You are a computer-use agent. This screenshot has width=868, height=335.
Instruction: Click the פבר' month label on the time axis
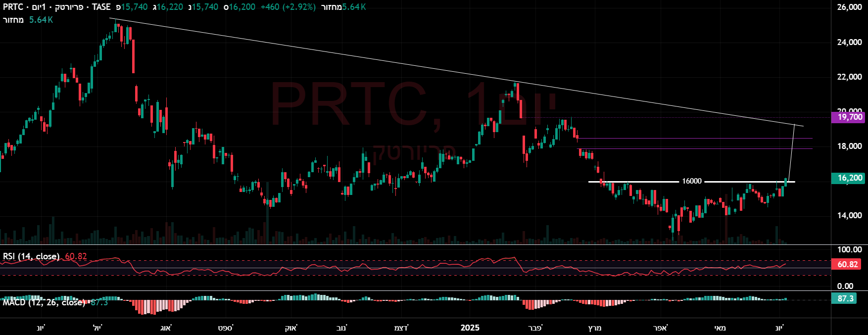pos(535,328)
